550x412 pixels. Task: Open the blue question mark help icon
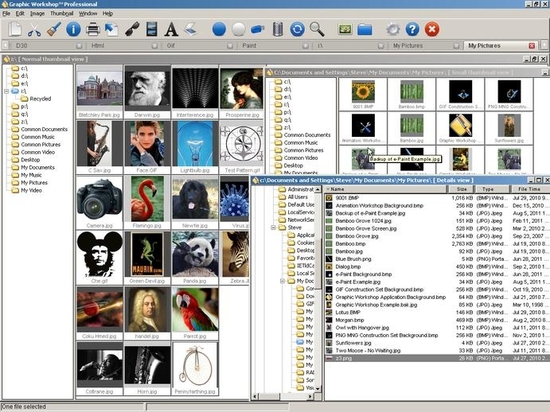(x=412, y=29)
